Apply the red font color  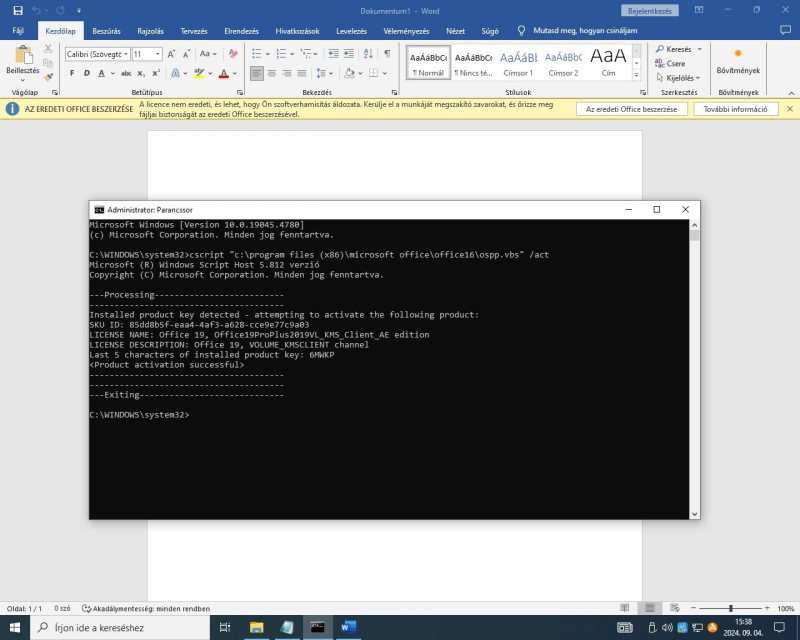[x=223, y=73]
